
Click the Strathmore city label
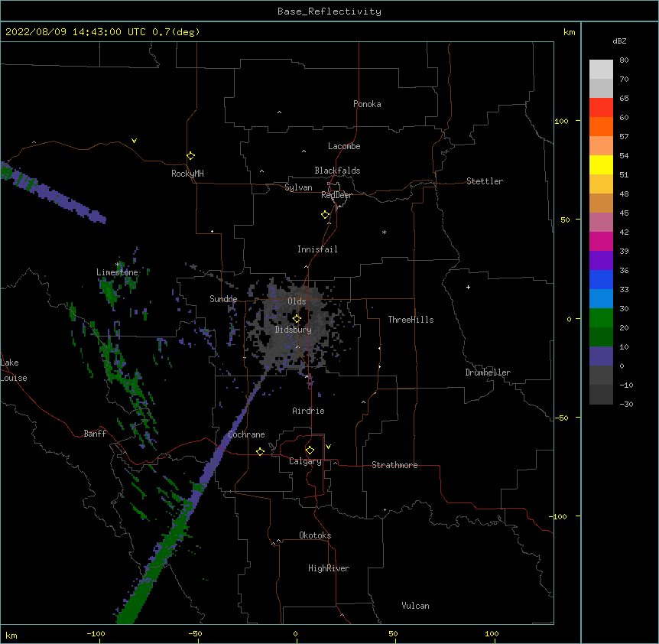[394, 465]
